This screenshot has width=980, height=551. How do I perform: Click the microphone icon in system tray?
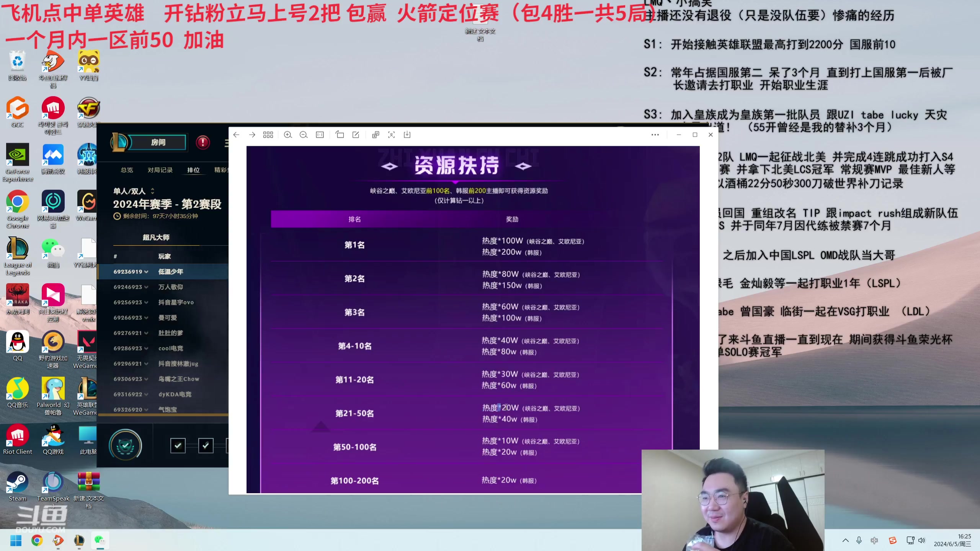pos(859,540)
